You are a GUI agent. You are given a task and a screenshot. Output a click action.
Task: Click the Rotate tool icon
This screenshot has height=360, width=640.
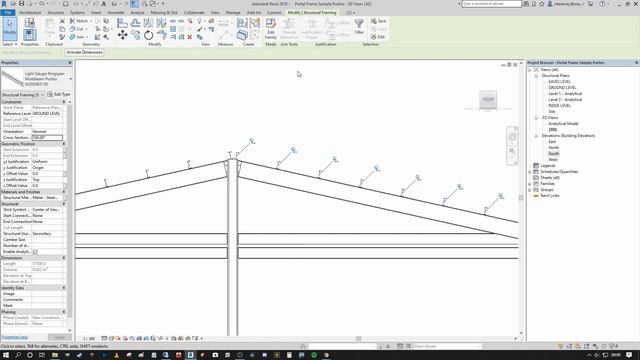pyautogui.click(x=149, y=35)
